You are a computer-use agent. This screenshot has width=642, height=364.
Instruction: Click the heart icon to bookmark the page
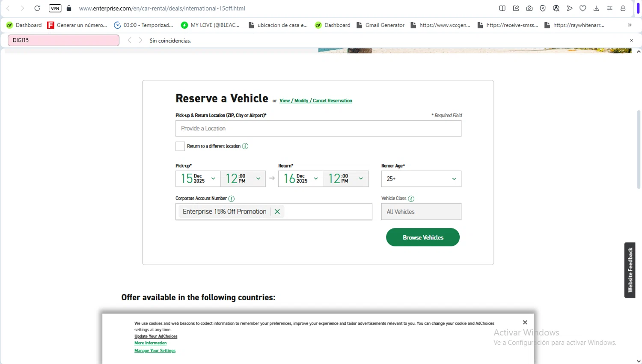(x=583, y=8)
